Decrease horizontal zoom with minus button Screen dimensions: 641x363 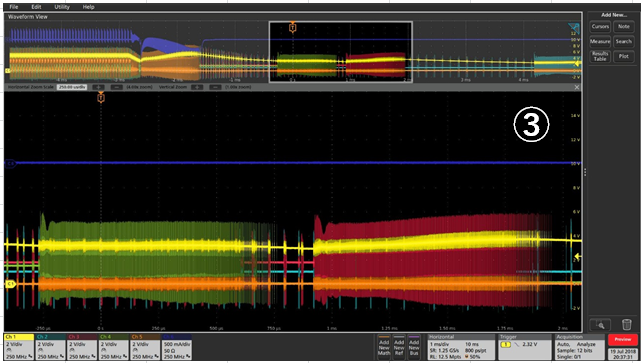tap(117, 87)
